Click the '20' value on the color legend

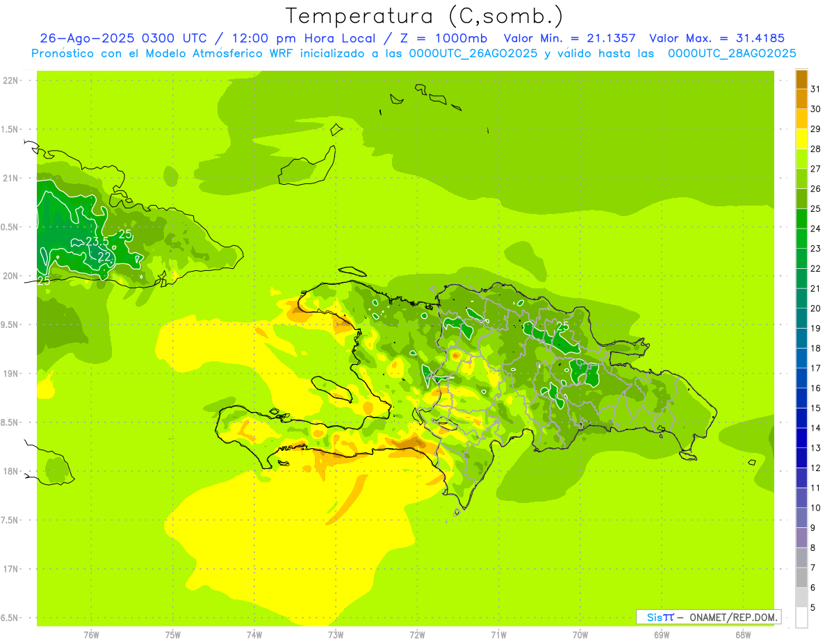tap(816, 308)
